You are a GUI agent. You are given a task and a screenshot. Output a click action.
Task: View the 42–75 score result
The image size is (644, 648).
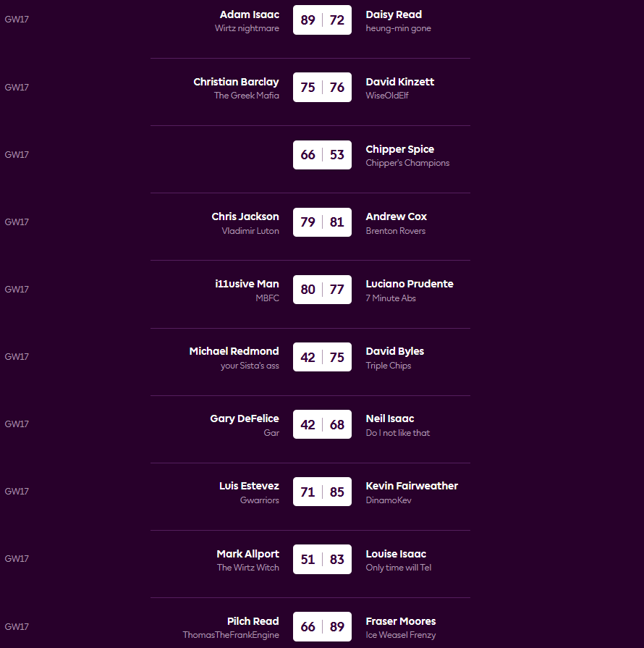click(322, 357)
